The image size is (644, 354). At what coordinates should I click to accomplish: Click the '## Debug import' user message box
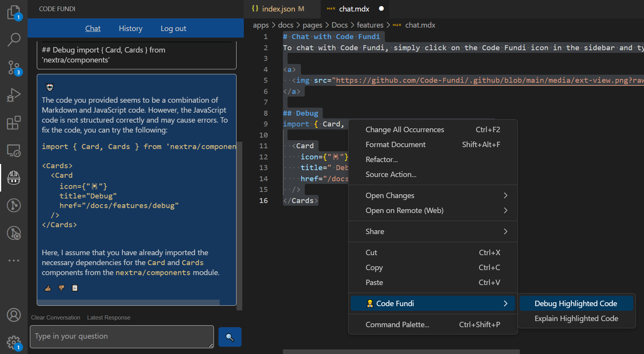tap(136, 55)
